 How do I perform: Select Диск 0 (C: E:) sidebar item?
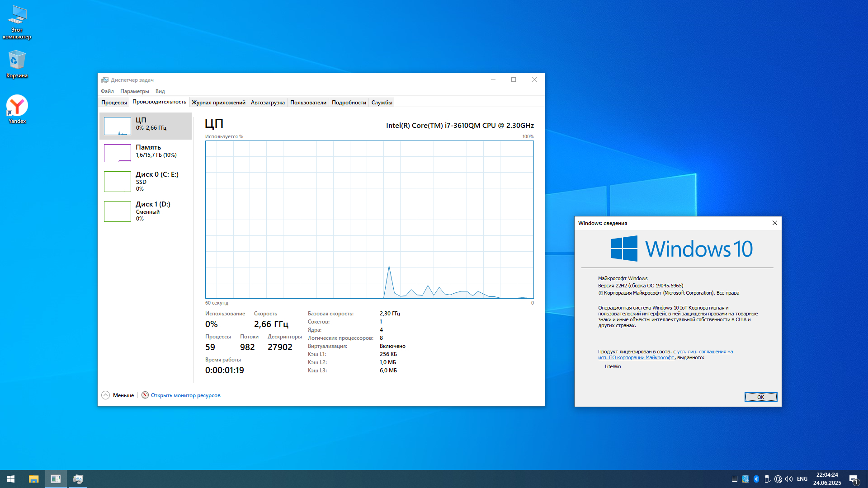pos(146,181)
